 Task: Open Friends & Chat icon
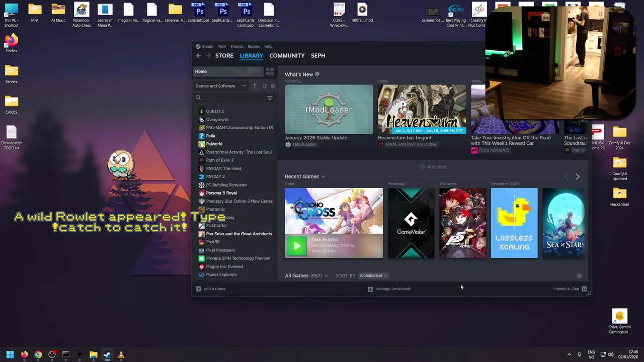coord(584,289)
